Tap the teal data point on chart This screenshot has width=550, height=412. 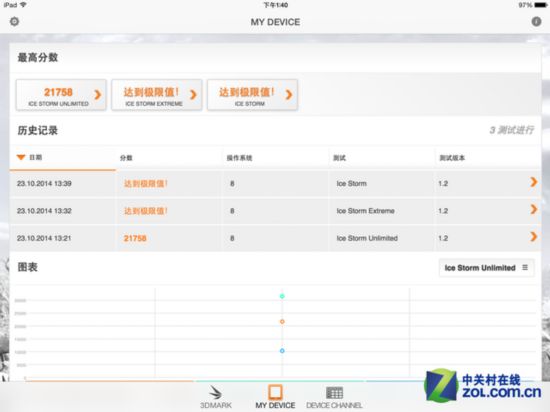[x=282, y=296]
